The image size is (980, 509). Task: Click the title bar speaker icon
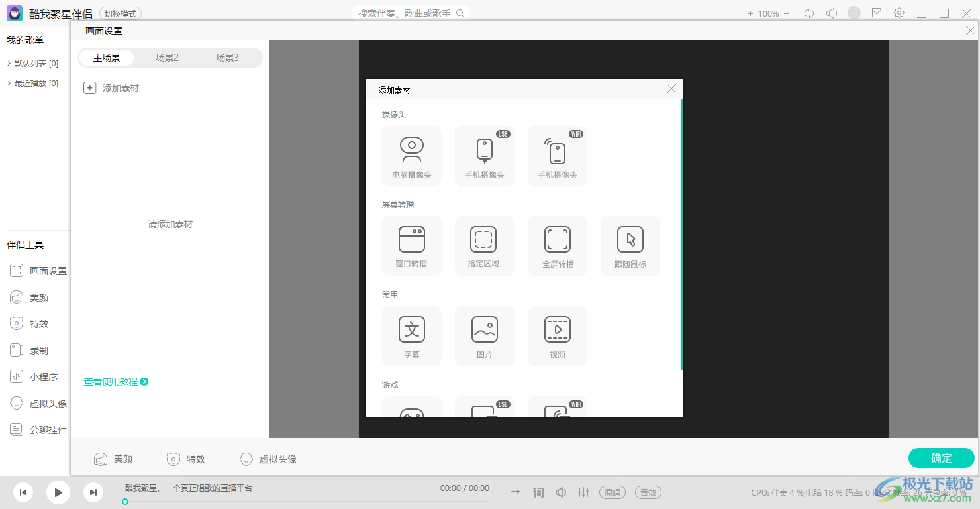point(832,13)
